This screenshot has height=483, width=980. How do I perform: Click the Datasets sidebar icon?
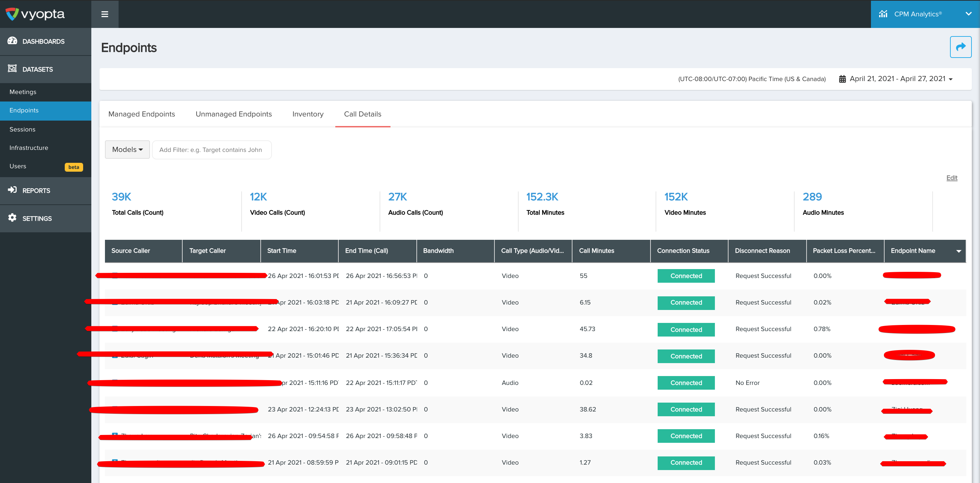point(12,68)
